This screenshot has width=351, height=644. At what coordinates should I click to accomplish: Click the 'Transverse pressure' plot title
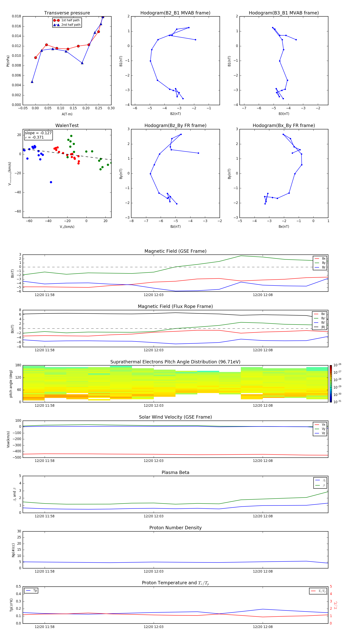(x=67, y=13)
